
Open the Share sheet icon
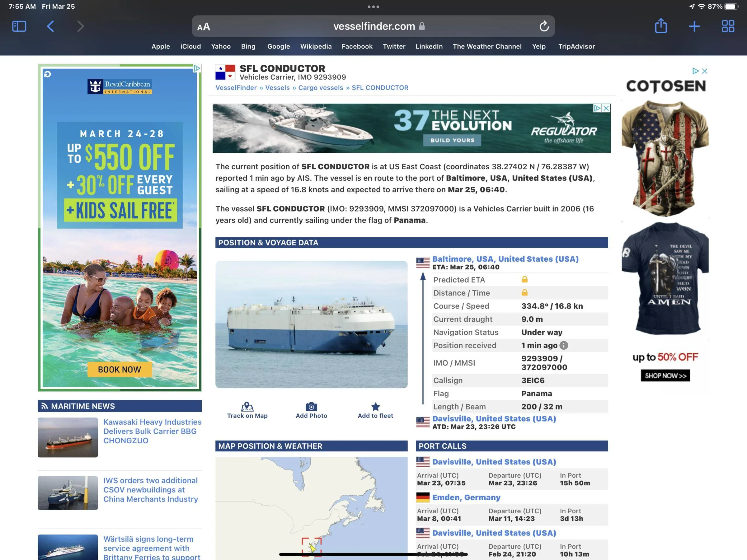tap(661, 26)
